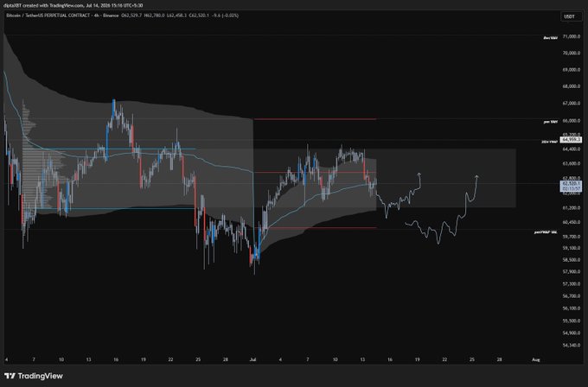Image resolution: width=588 pixels, height=387 pixels.
Task: Select the 68,000.0 price axis label
Action: (x=571, y=86)
